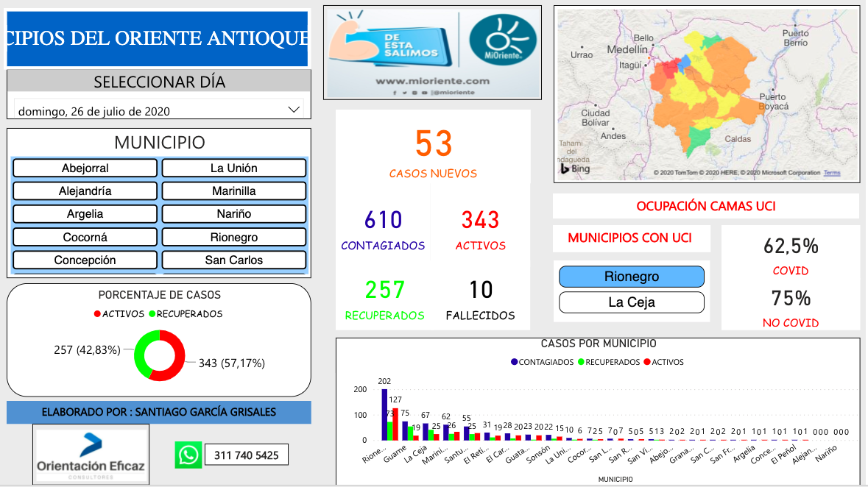Select Marinilla in the municipality list

233,191
